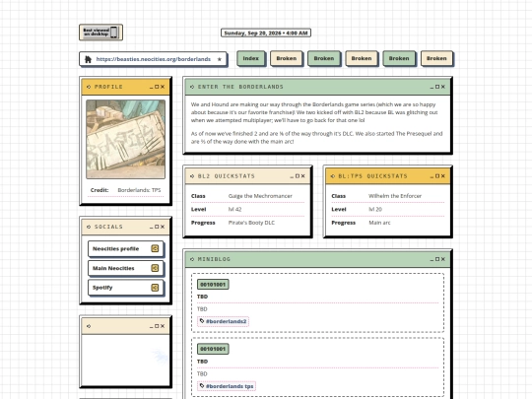This screenshot has height=399, width=532.
Task: Maximize the Enter the Borderlands window
Action: [437, 87]
